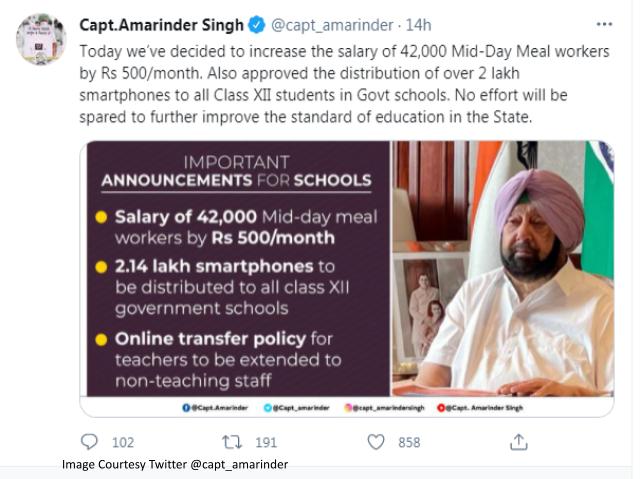The image size is (640, 479).
Task: Retweet using the retweet arrows icon
Action: pyautogui.click(x=232, y=442)
